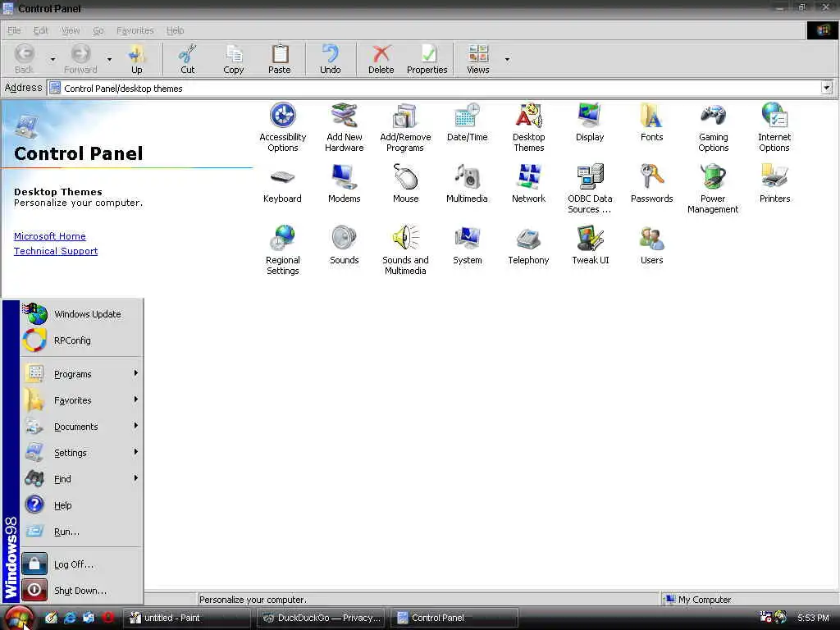The height and width of the screenshot is (630, 840).
Task: Select the Mouse applet icon
Action: coord(405,185)
